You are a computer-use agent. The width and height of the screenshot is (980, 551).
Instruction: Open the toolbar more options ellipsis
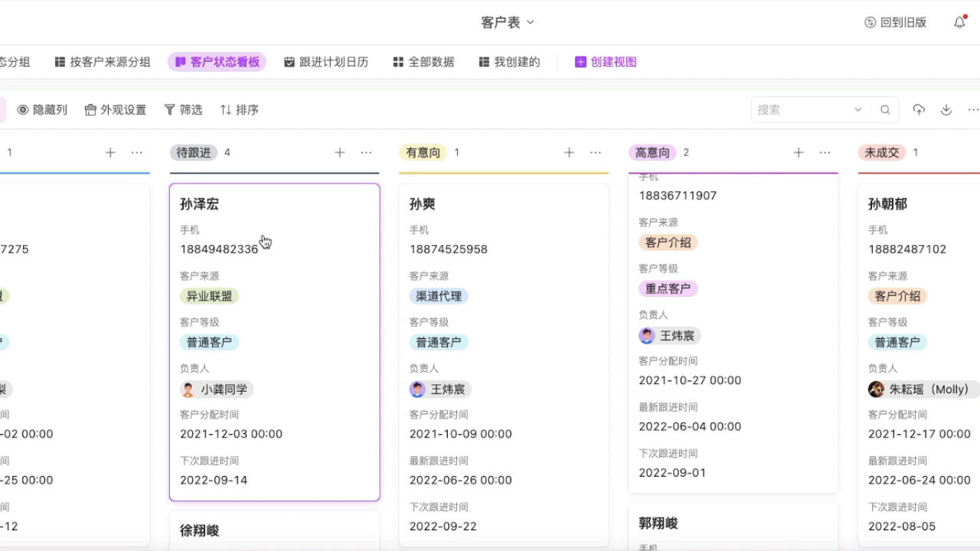[973, 110]
